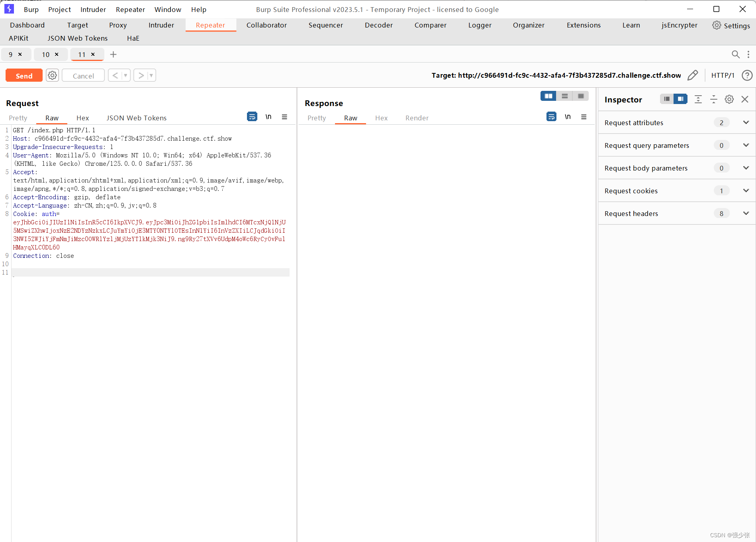
Task: Dock Inspector to right layout
Action: click(x=680, y=99)
